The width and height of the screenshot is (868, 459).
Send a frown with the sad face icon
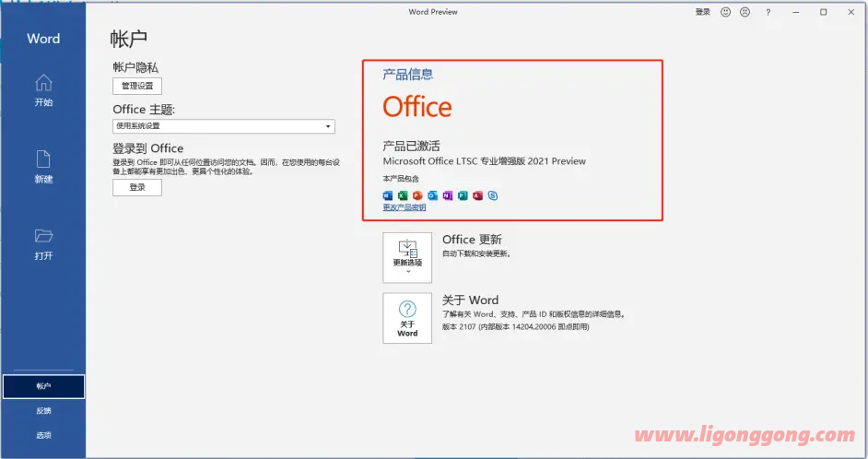click(x=745, y=12)
